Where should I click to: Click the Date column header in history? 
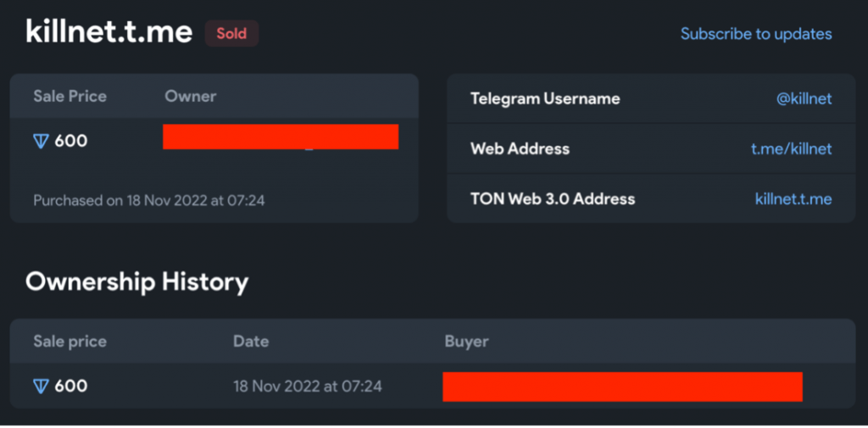pos(251,342)
